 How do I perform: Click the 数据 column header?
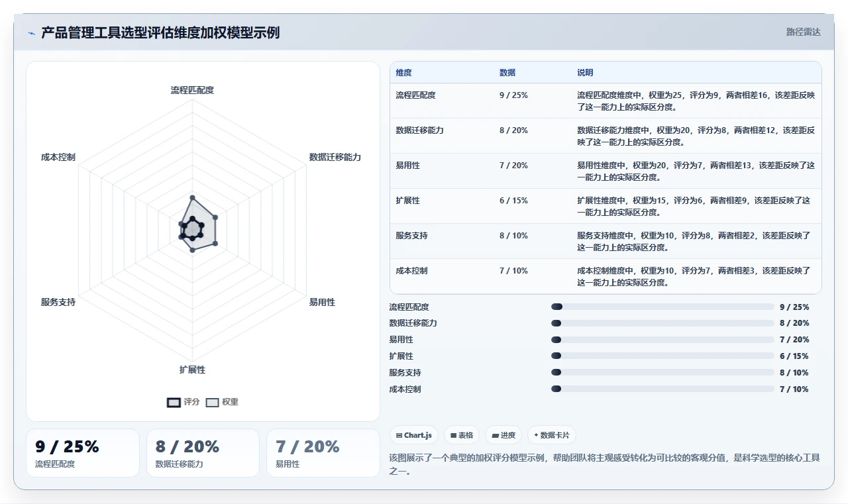pos(507,73)
